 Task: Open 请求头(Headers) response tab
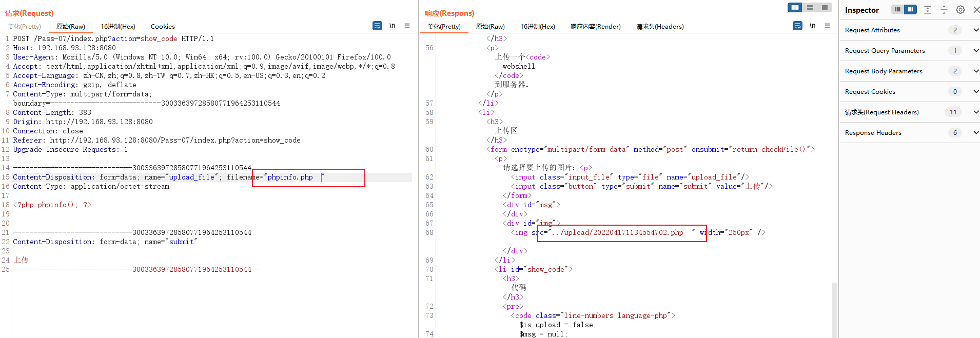point(660,26)
